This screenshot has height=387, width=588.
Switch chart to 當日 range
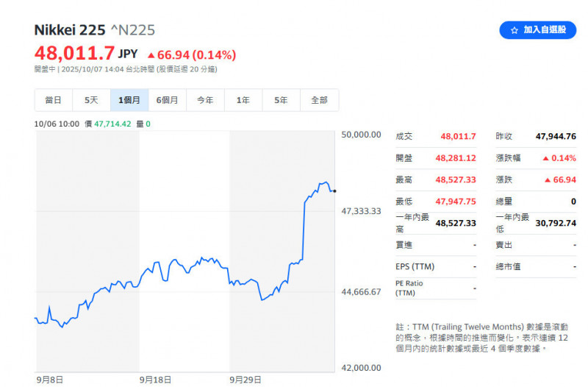[53, 100]
